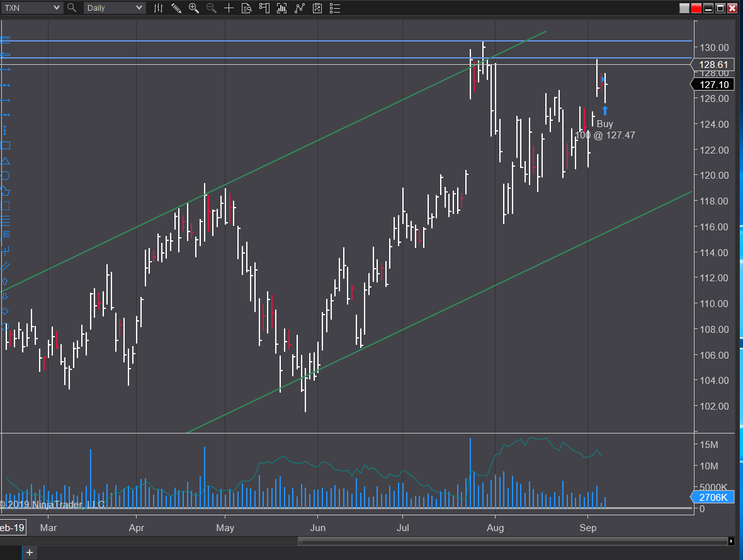Screen dimensions: 743x560
Task: Click the red link color square
Action: pyautogui.click(x=696, y=8)
